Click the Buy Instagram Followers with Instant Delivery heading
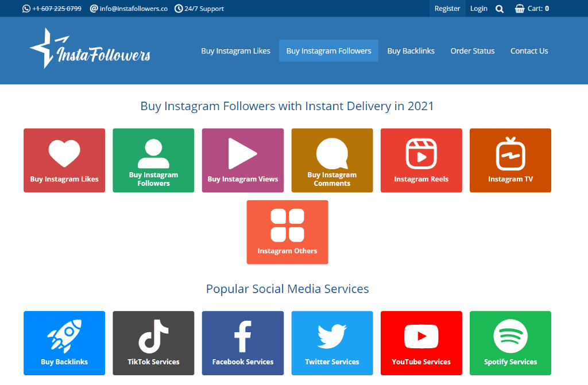Screen dimensions: 588x385 click(287, 106)
